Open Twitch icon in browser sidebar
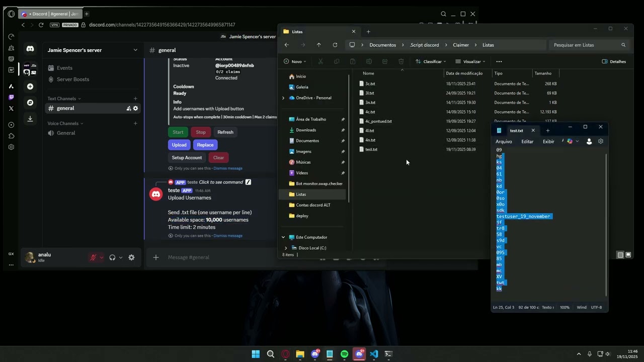This screenshot has height=362, width=644. click(11, 97)
